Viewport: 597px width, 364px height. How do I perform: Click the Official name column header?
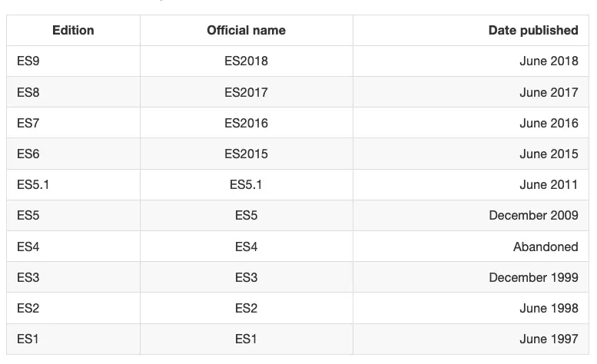pos(246,31)
